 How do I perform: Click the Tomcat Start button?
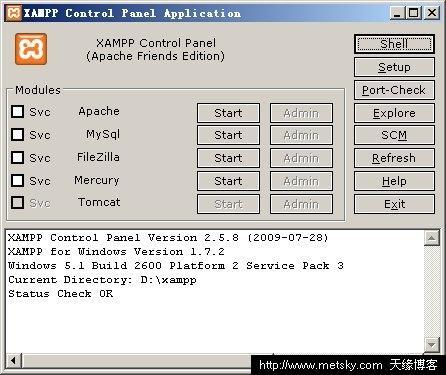228,204
